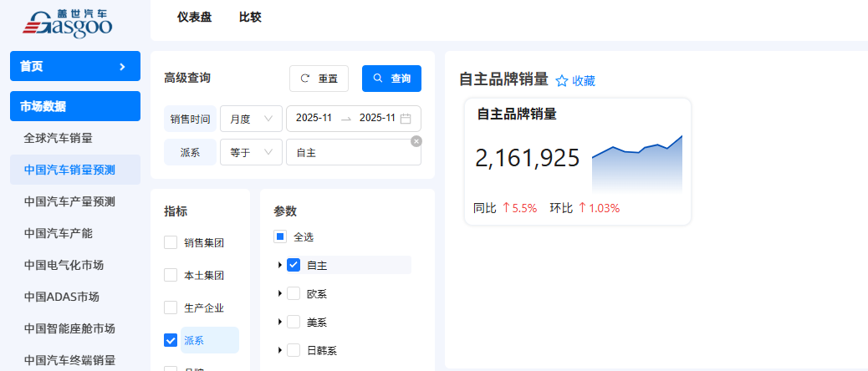Image resolution: width=868 pixels, height=371 pixels.
Task: Click the sales trend sparkline chart
Action: 636,163
